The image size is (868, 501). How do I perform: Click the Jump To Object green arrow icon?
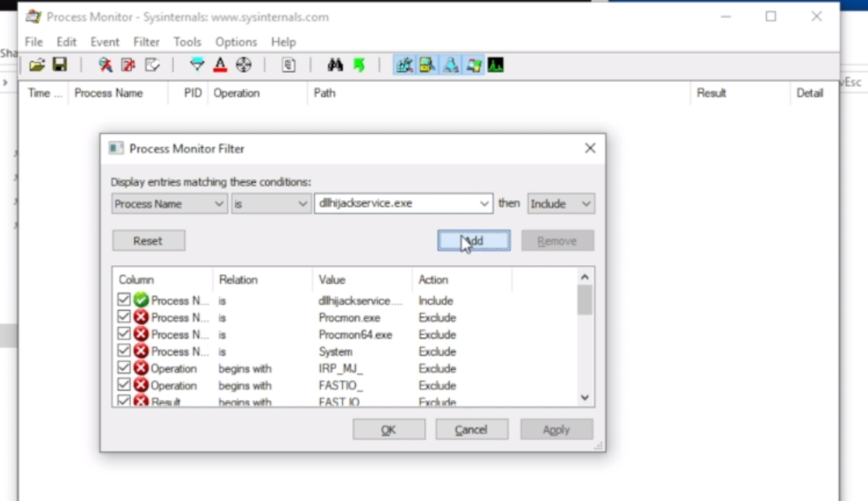point(358,65)
